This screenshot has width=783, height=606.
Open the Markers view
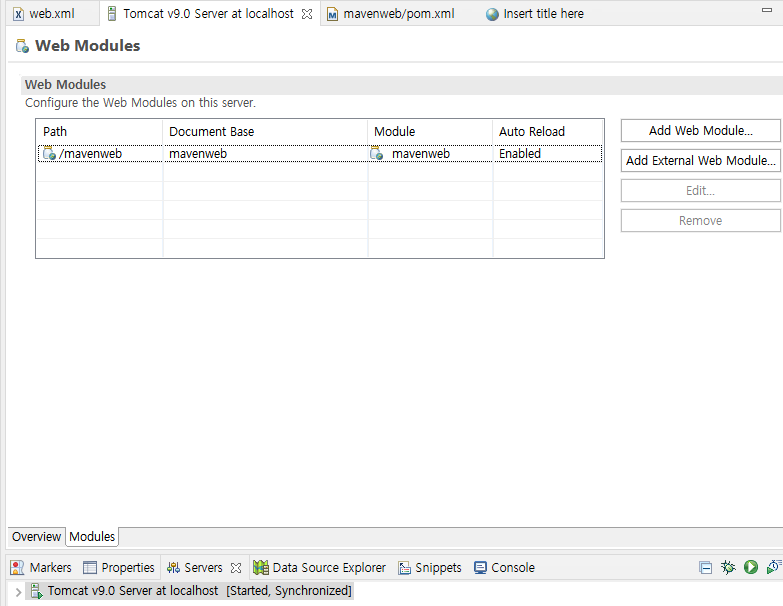click(x=40, y=568)
